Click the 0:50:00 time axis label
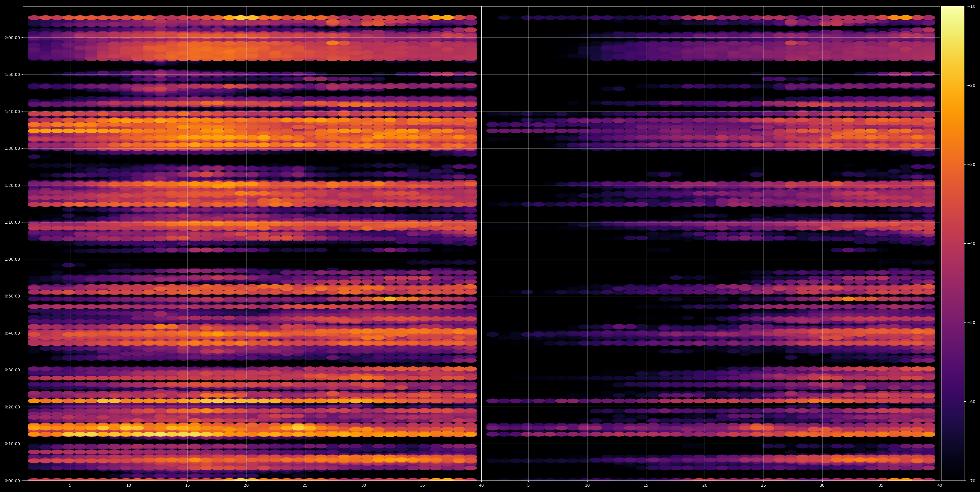980x492 pixels. (12, 296)
